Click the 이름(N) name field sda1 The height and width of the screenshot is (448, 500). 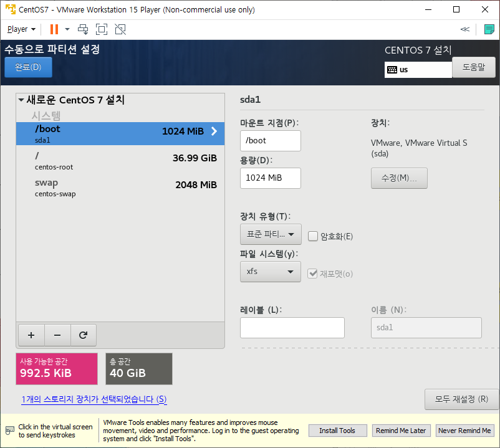(426, 328)
